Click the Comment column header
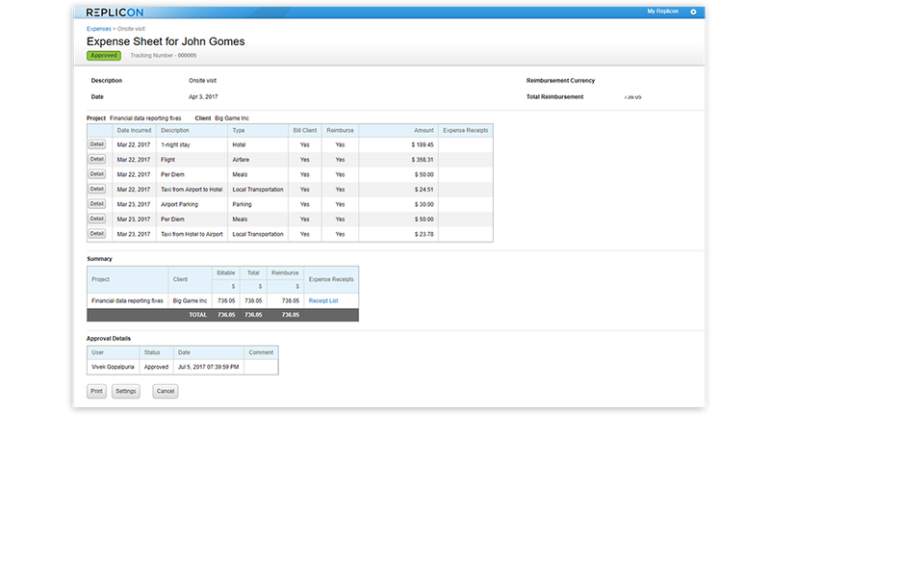The width and height of the screenshot is (924, 569). tap(261, 352)
